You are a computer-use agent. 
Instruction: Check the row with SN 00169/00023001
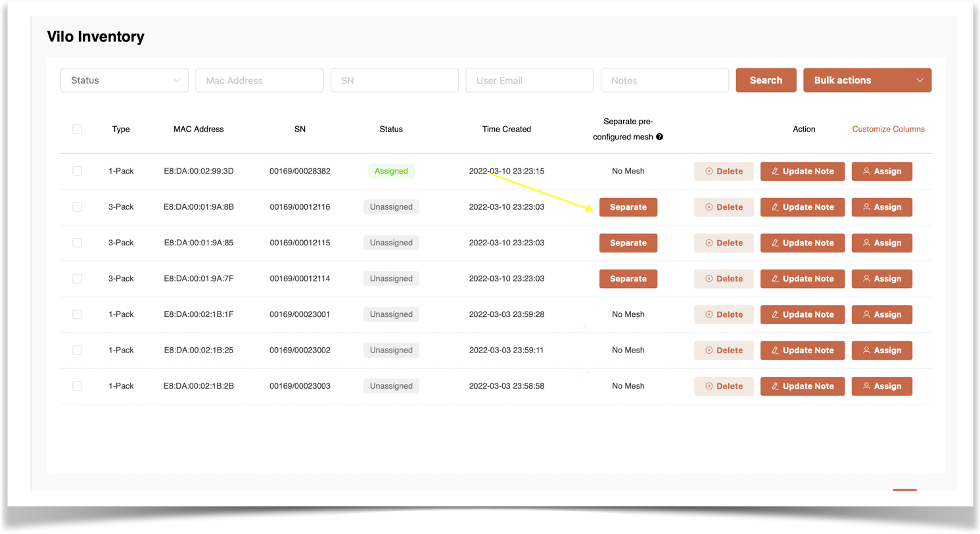point(77,314)
